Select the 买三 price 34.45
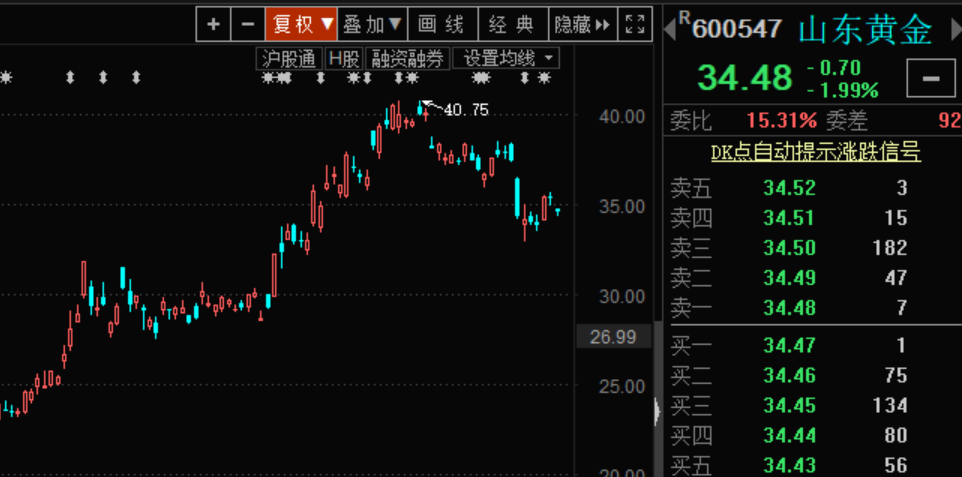Viewport: 962px width, 477px height. tap(790, 406)
